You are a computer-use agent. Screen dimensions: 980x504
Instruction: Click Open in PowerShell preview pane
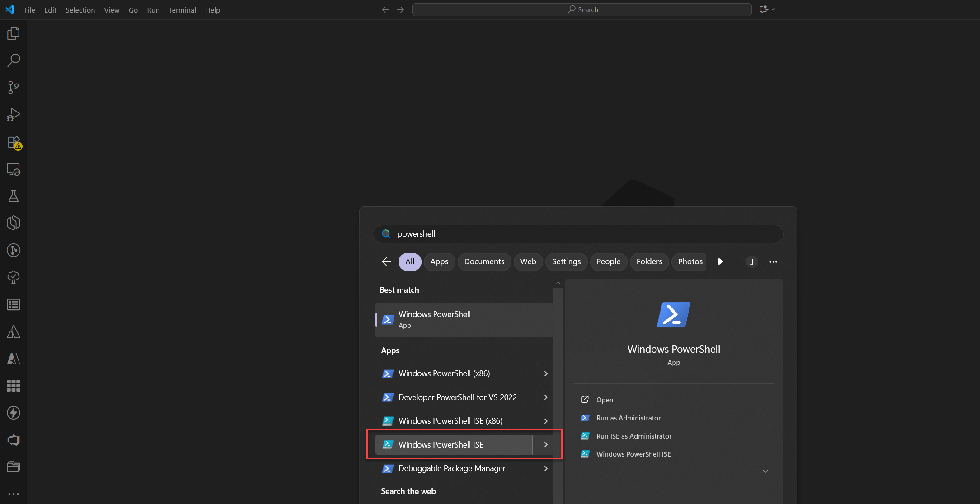(605, 400)
